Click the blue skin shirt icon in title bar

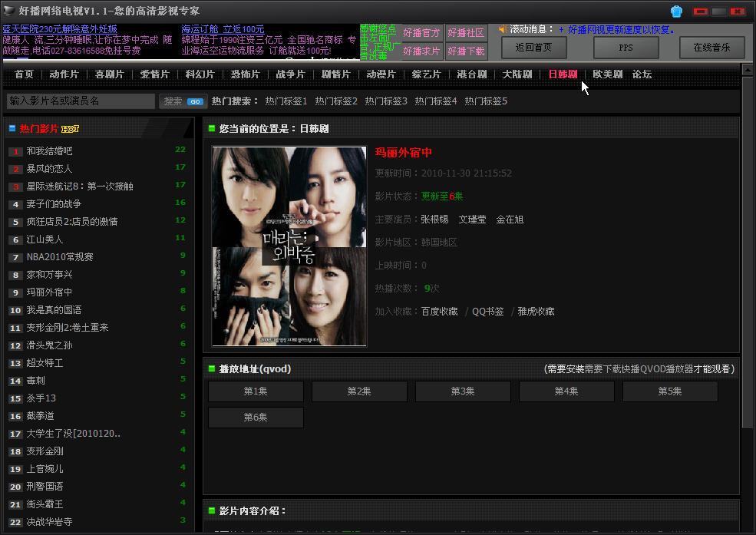676,11
